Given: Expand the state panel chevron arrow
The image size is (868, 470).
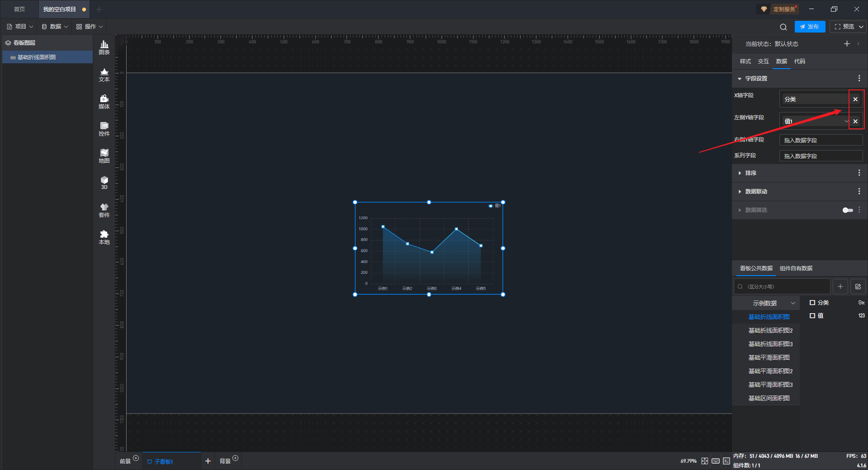Looking at the screenshot, I should [x=858, y=44].
